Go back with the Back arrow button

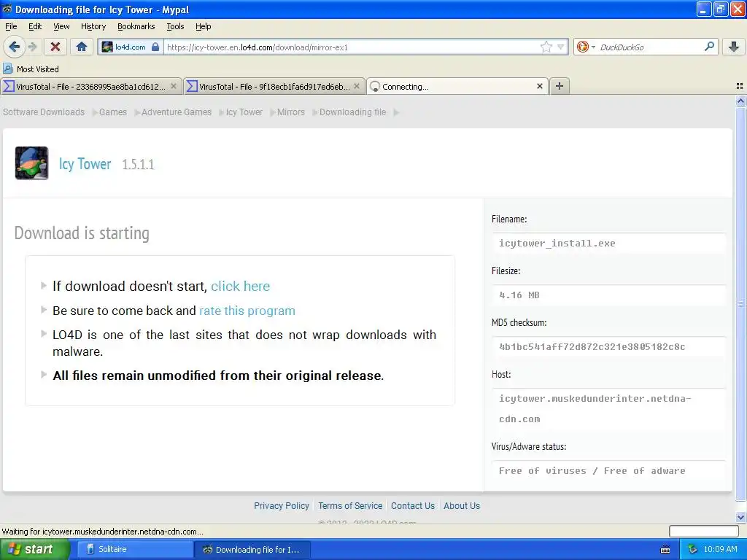(x=14, y=47)
